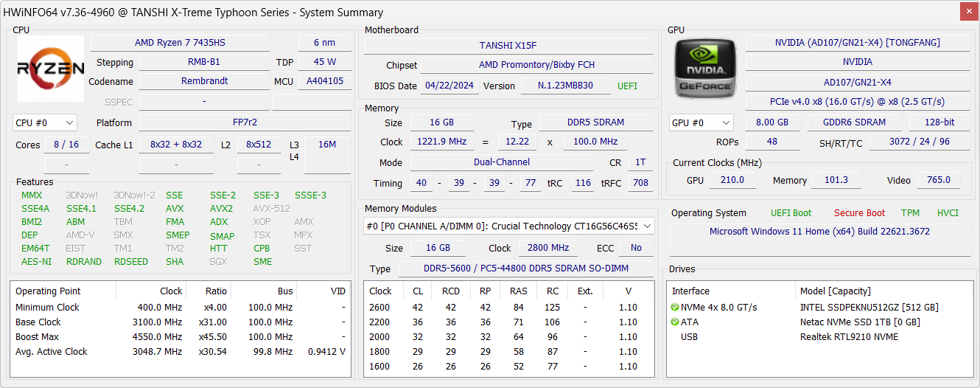Click green check icon beside ATA drive
The image size is (980, 388).
(x=675, y=322)
